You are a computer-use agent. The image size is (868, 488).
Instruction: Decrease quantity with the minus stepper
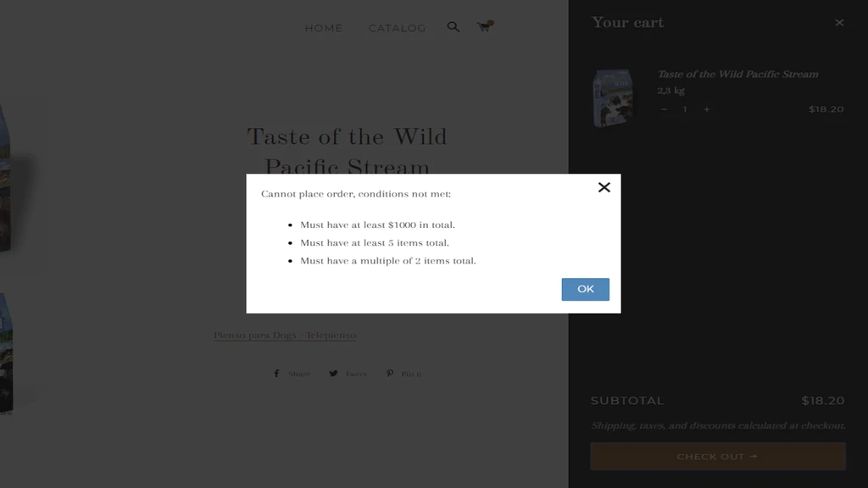[664, 109]
